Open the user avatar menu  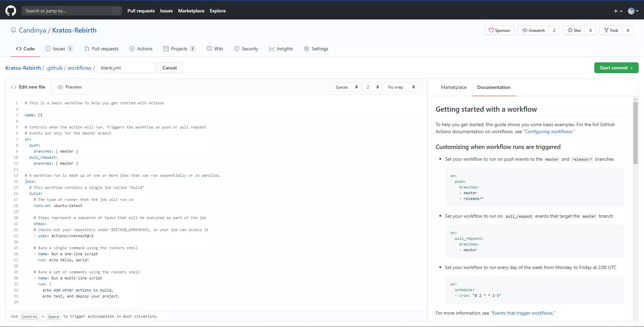(x=633, y=11)
